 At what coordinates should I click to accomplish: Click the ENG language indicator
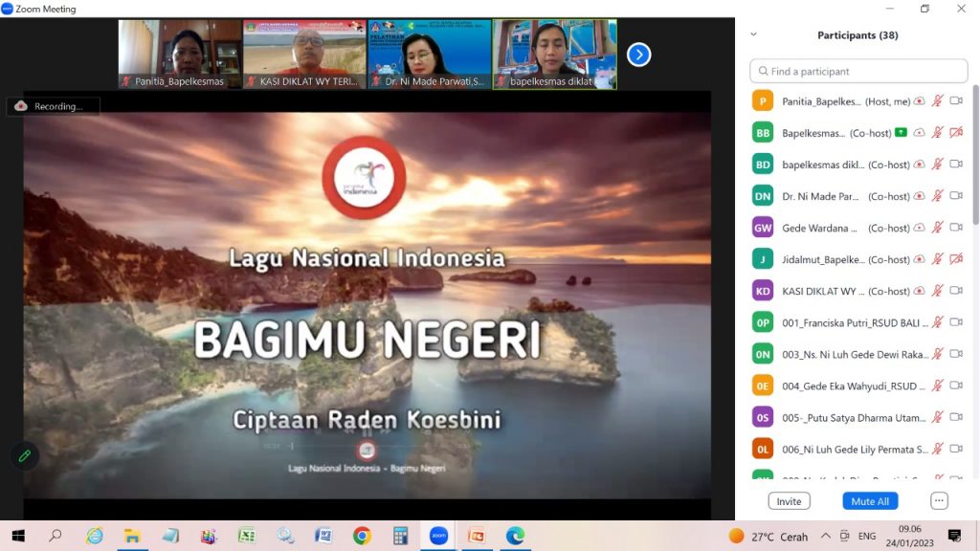[867, 536]
